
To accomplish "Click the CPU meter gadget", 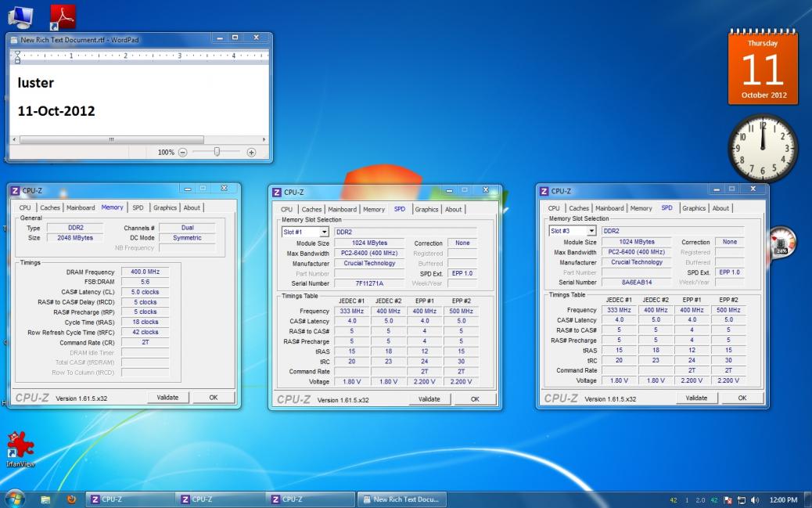I will [781, 241].
